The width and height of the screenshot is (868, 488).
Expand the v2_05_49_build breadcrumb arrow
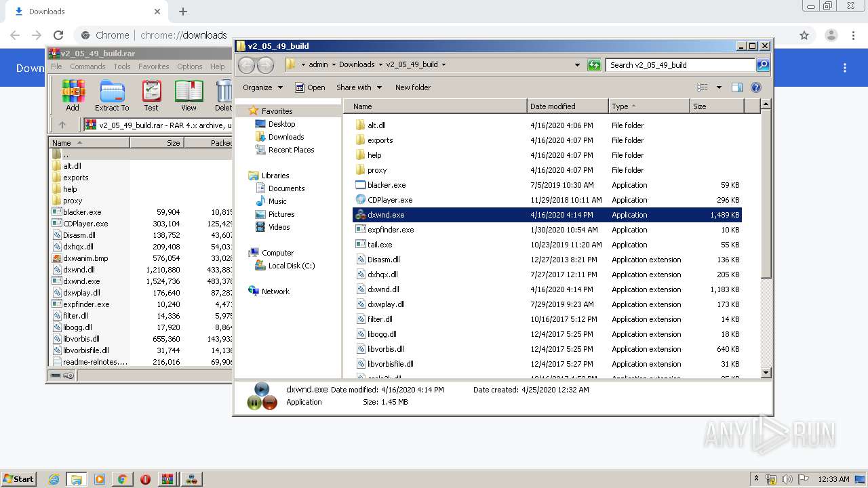[x=443, y=65]
